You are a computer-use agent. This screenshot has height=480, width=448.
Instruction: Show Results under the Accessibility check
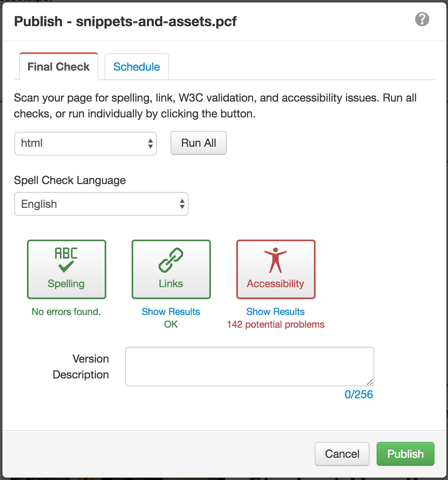[x=276, y=312]
